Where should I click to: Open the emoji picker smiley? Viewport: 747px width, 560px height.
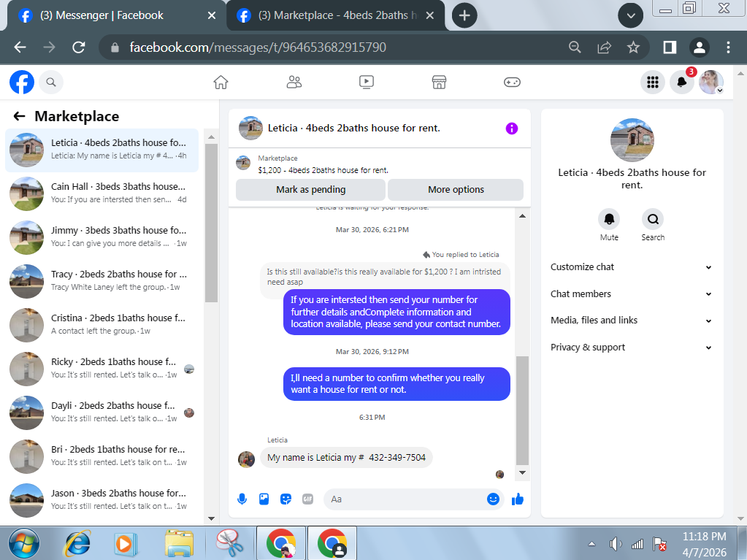(493, 499)
